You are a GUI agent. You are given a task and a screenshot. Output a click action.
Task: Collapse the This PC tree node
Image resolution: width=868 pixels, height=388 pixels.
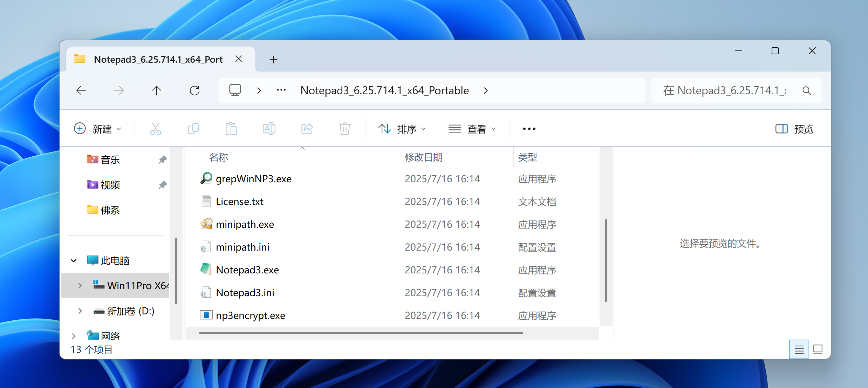[74, 260]
